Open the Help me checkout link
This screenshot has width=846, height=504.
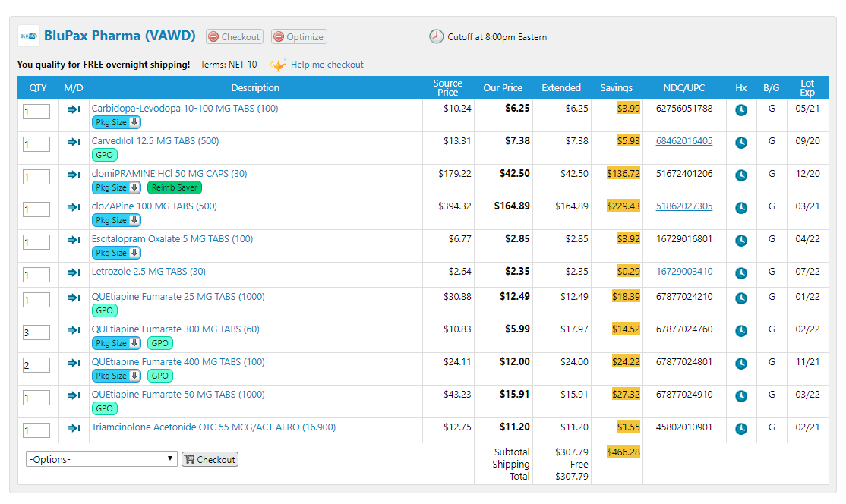tap(327, 65)
